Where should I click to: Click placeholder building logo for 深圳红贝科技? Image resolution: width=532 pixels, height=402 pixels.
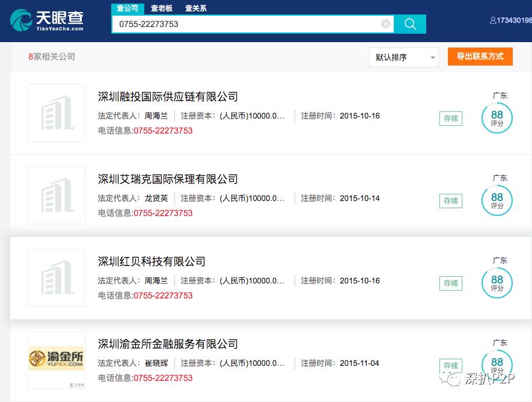click(57, 278)
